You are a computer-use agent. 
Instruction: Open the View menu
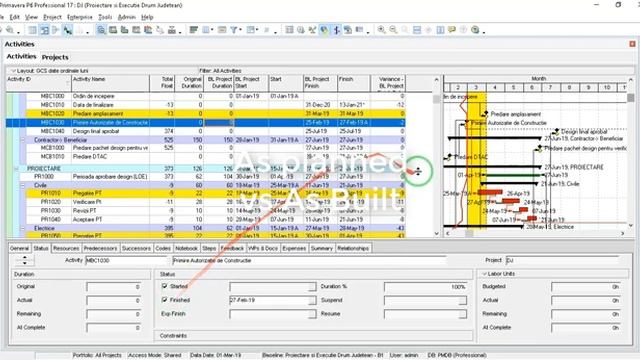(31, 17)
